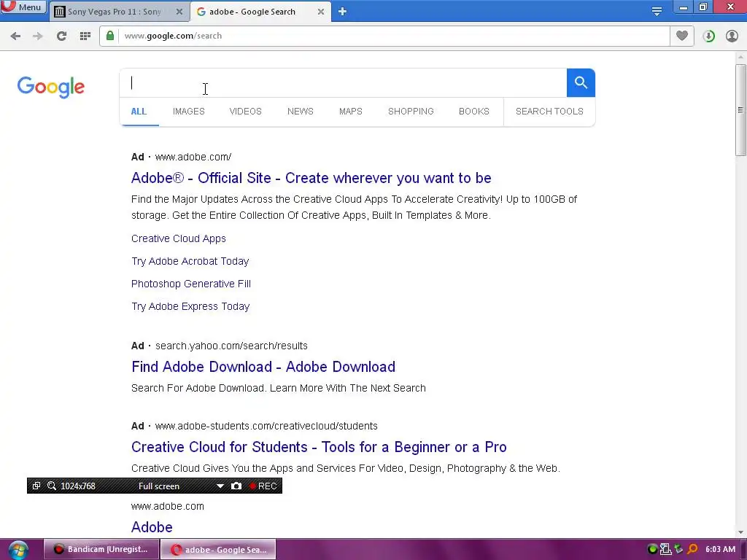The image size is (747, 560).
Task: Start recording with the REC button
Action: point(263,486)
